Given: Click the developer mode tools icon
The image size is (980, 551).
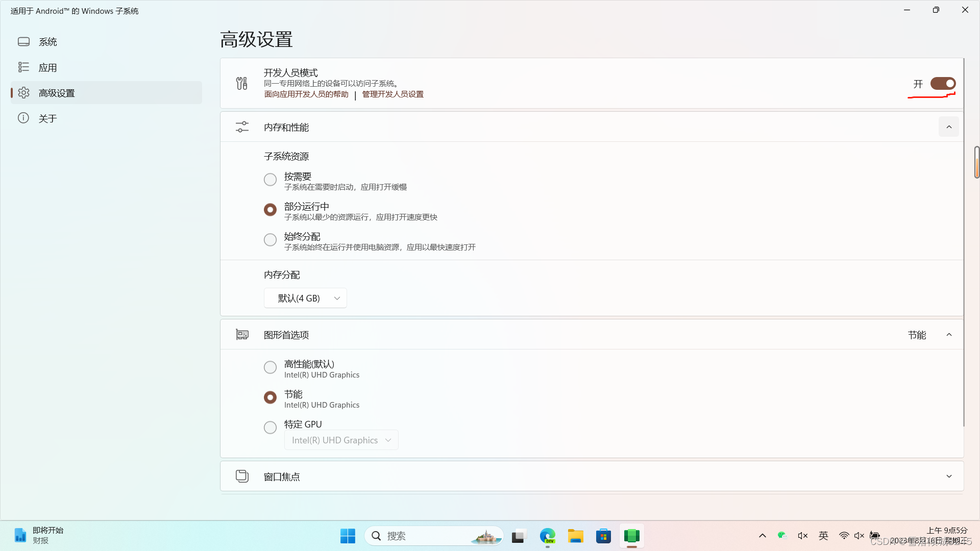Looking at the screenshot, I should 241,83.
